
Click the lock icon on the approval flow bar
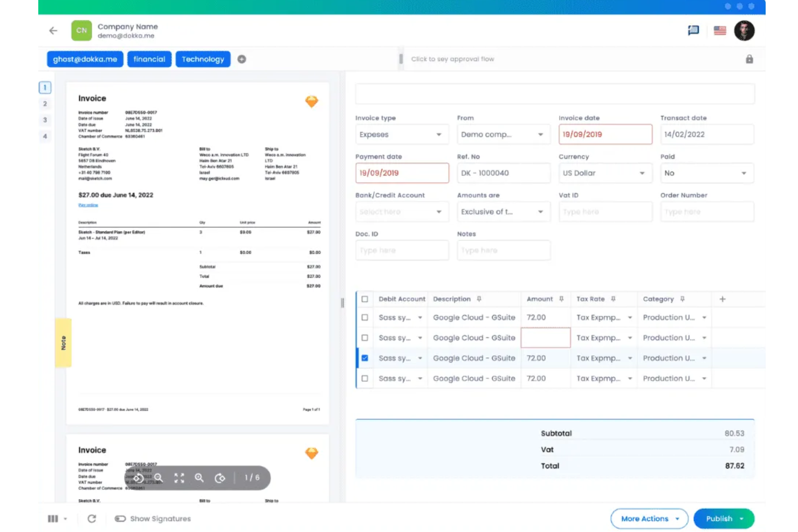pos(749,59)
